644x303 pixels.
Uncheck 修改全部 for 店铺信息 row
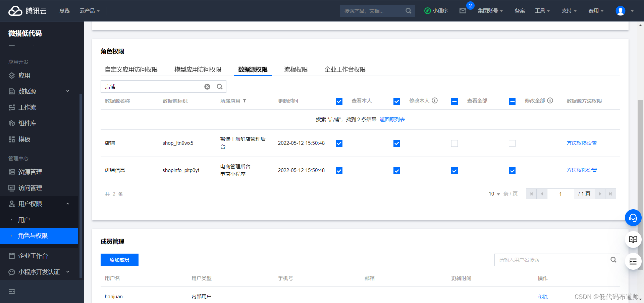[512, 171]
